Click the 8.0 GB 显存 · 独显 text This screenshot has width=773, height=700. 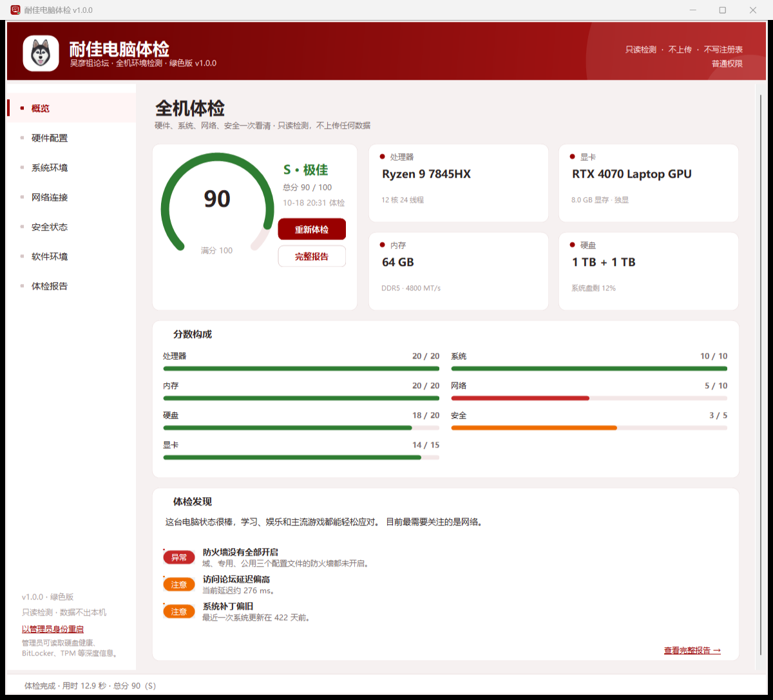pos(600,200)
